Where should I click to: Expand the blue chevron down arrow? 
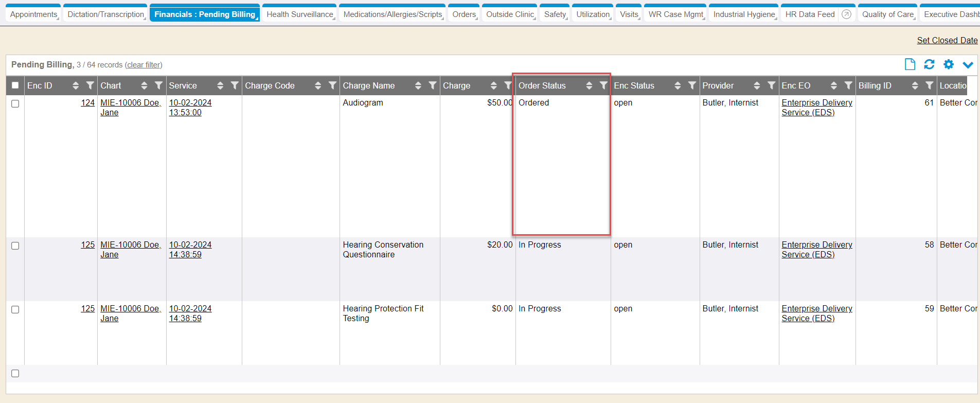click(x=968, y=65)
